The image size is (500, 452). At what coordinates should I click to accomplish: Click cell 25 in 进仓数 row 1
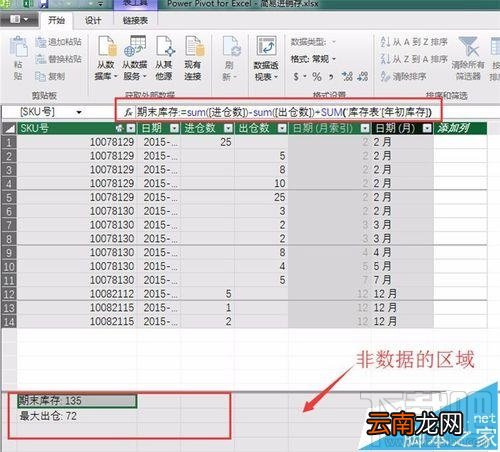pos(208,142)
